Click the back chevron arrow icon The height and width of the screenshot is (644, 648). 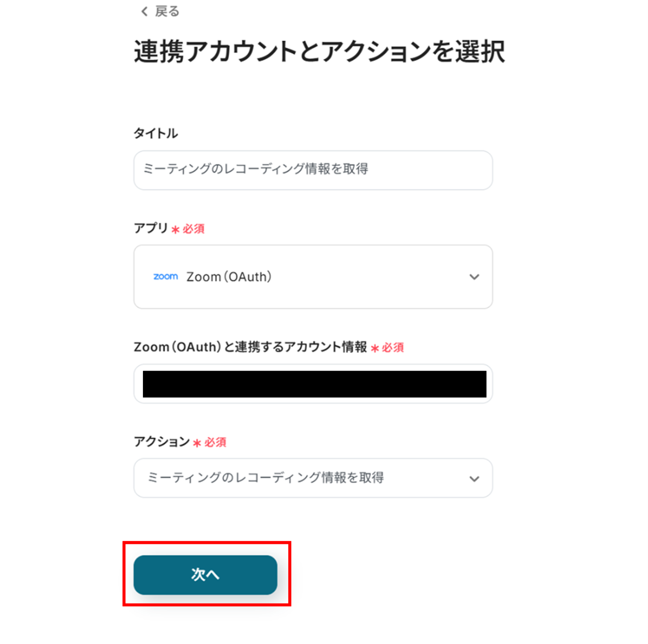tap(144, 11)
